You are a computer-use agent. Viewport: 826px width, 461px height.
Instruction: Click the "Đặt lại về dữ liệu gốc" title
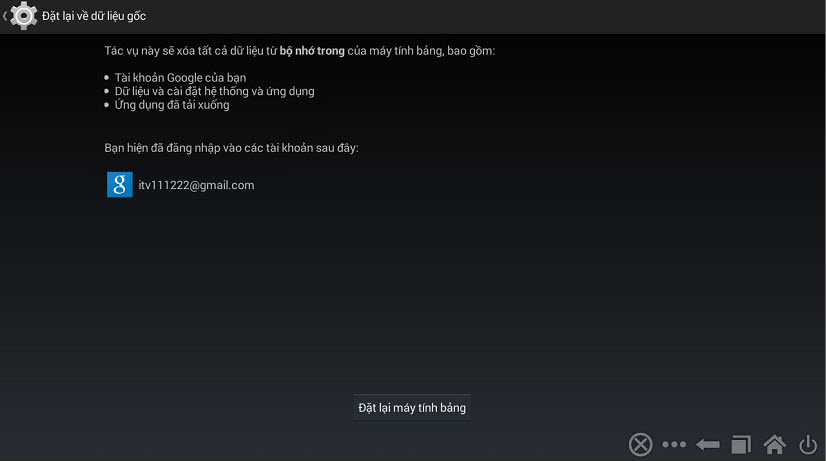94,16
